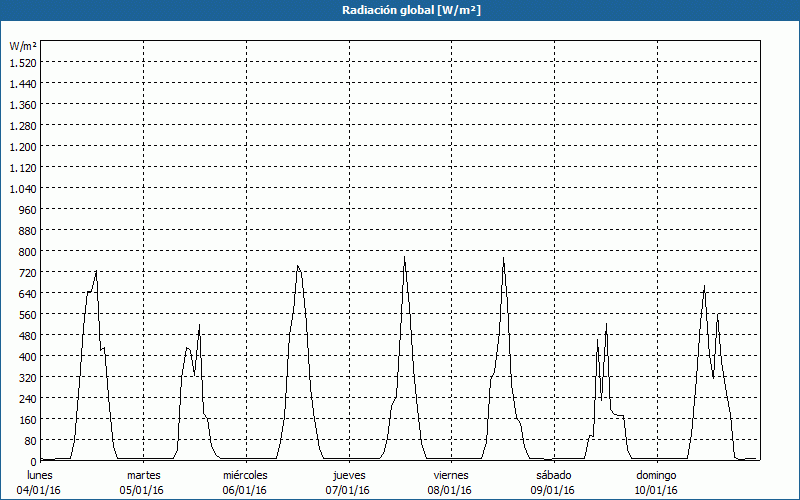This screenshot has width=800, height=500.
Task: Select the 1.040 y-axis value label
Action: [23, 188]
